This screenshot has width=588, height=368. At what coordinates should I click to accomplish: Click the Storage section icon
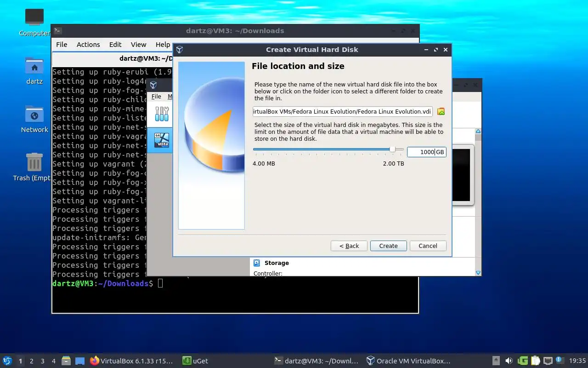(257, 263)
